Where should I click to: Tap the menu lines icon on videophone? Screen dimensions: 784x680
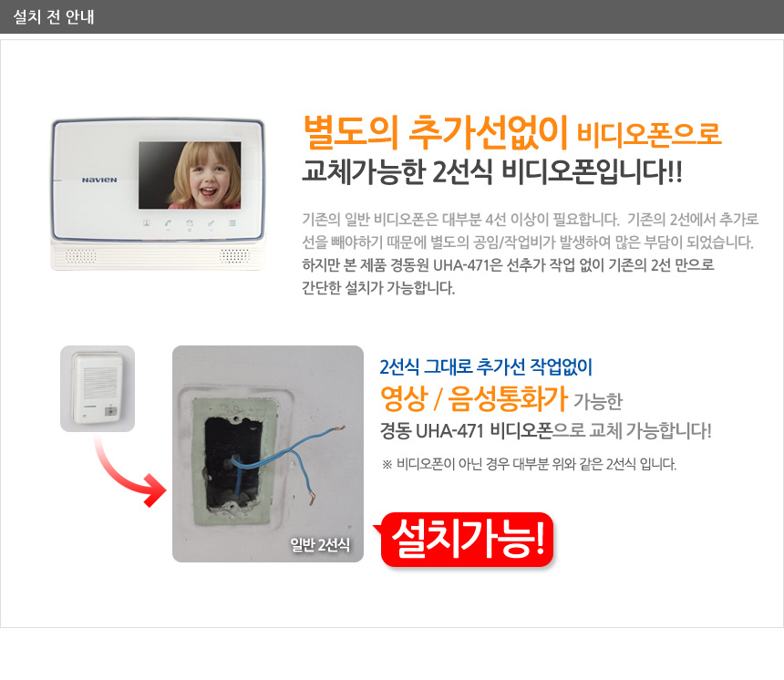[x=232, y=223]
